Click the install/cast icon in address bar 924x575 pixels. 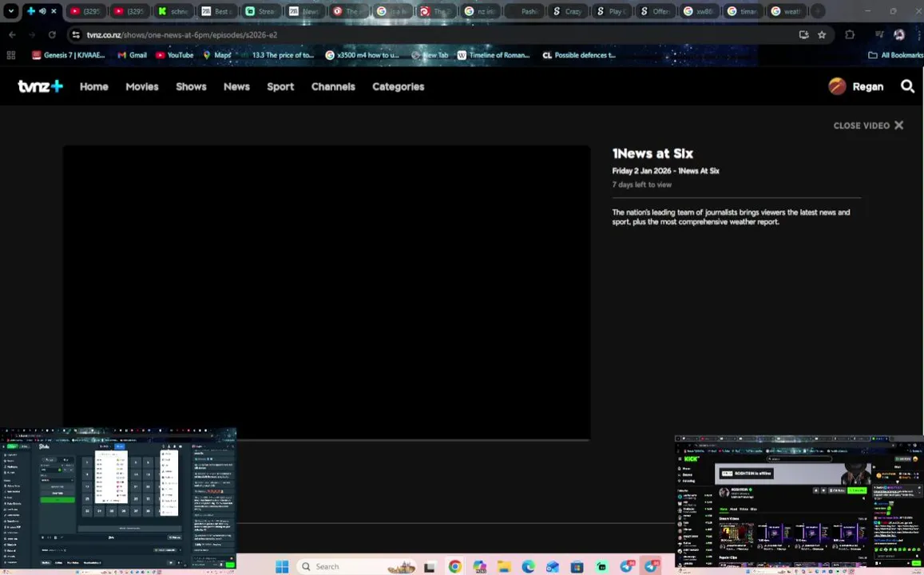(803, 35)
